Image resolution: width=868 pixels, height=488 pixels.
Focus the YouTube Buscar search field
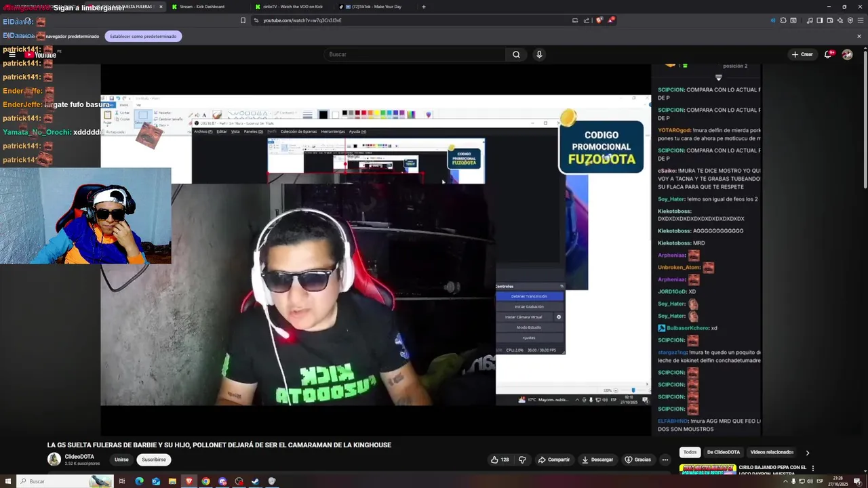click(x=414, y=54)
